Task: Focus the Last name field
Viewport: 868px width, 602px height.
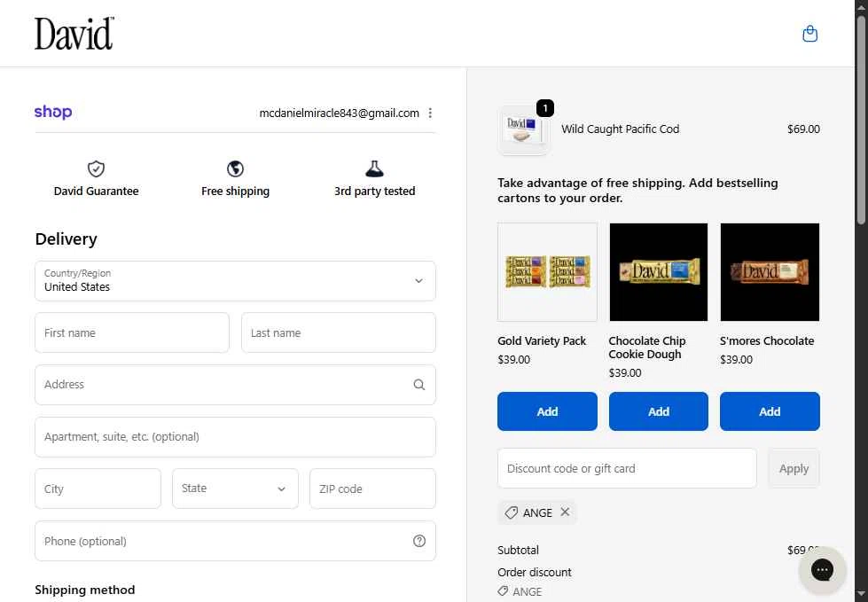Action: 338,332
